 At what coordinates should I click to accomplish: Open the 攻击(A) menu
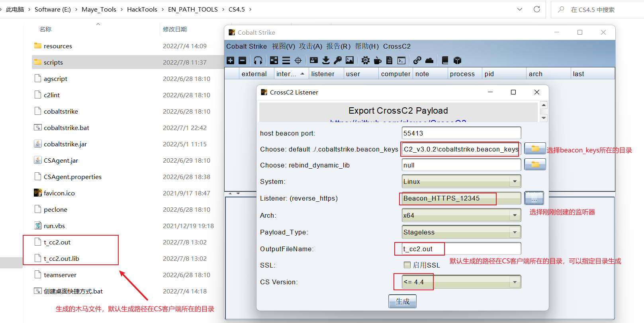311,46
